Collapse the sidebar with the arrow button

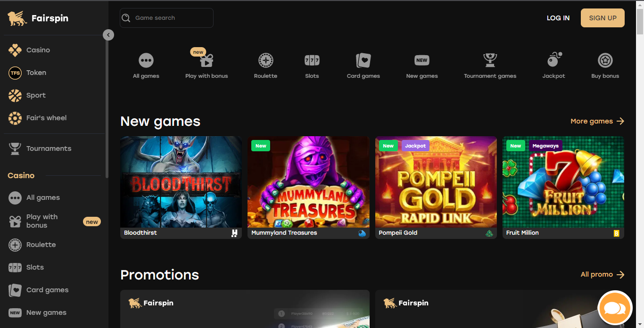(108, 35)
